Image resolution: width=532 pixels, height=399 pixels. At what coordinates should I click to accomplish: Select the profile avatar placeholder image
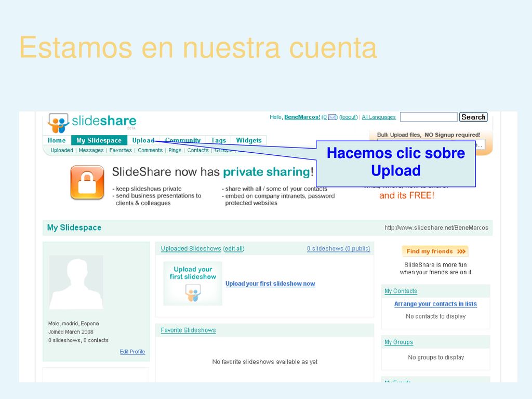coord(76,282)
